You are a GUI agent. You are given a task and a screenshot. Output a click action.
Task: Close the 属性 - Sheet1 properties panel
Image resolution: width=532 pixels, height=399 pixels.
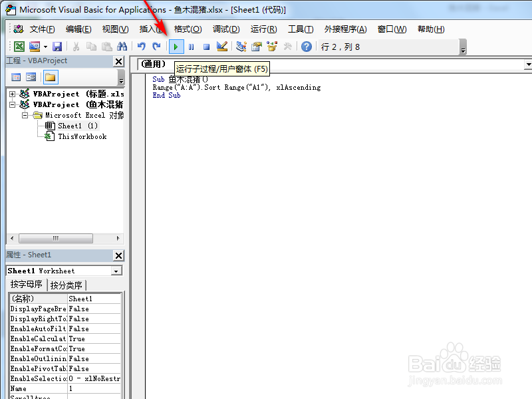pyautogui.click(x=119, y=255)
